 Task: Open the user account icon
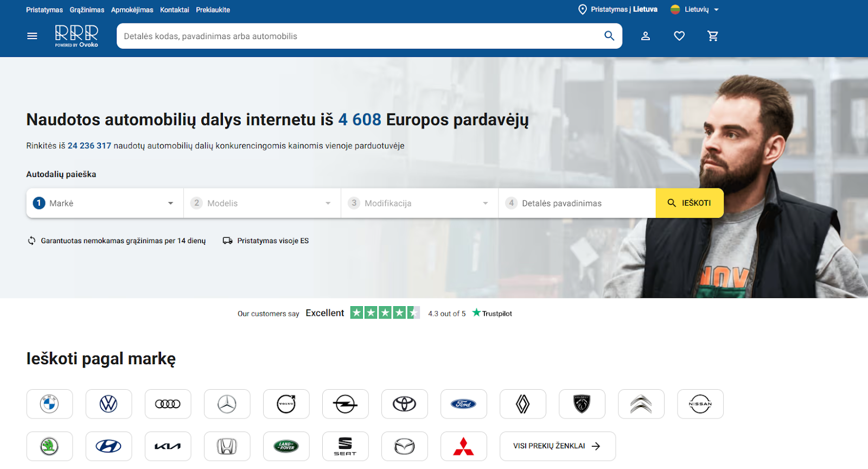646,36
